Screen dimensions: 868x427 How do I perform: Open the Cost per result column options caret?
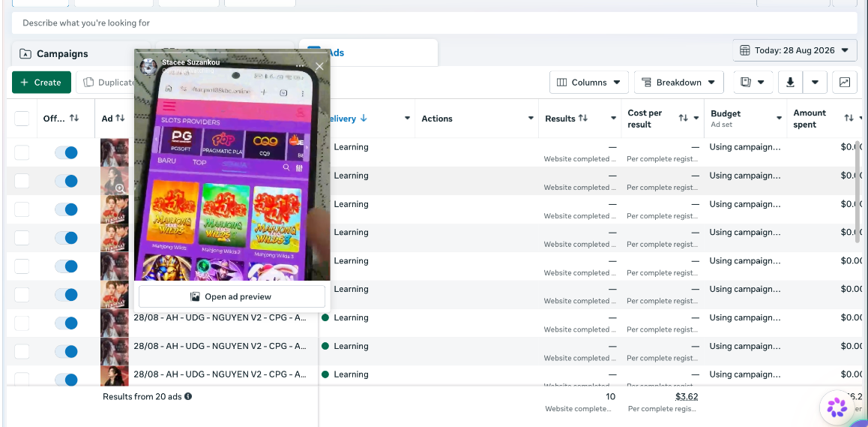[696, 118]
